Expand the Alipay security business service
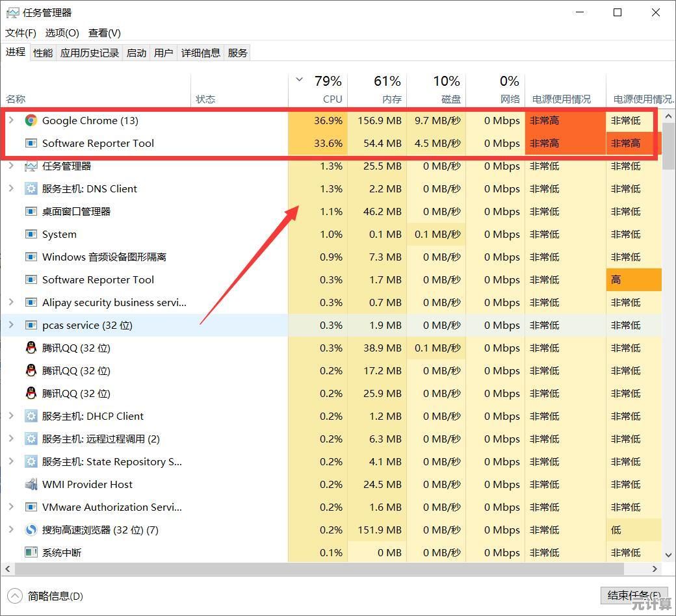Screen dimensions: 676x616 (11, 302)
